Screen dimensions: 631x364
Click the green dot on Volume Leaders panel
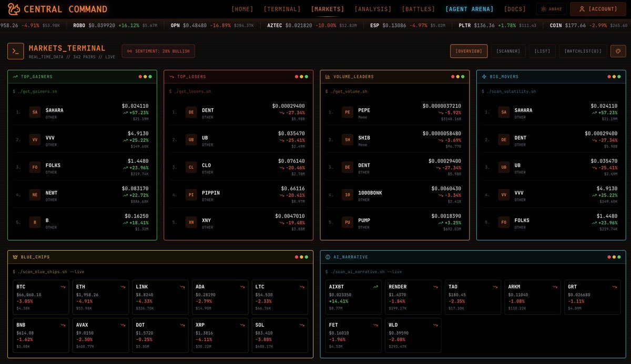(x=463, y=77)
